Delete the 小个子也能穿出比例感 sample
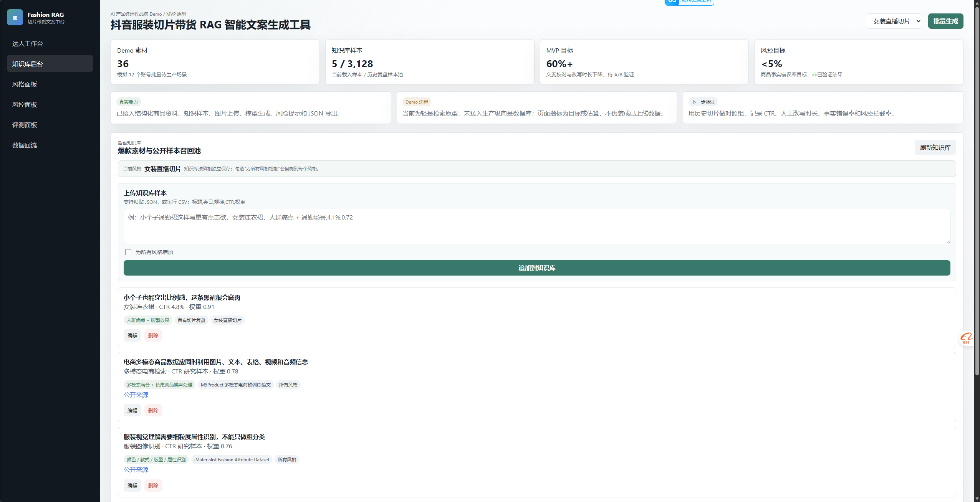980x502 pixels. coord(153,335)
